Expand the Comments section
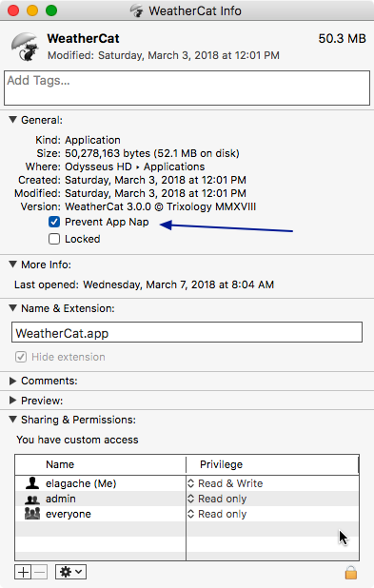The image size is (374, 588). 12,381
